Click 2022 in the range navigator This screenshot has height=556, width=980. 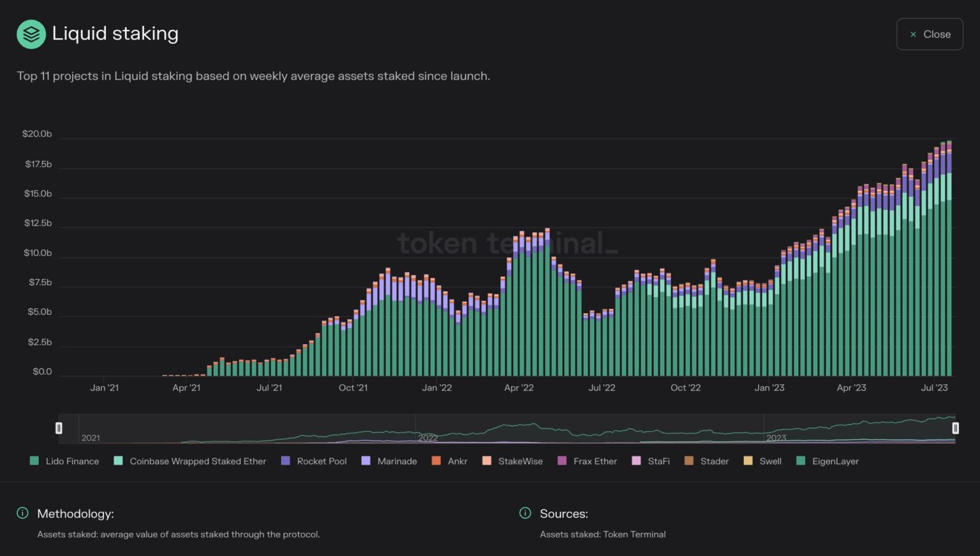[428, 438]
